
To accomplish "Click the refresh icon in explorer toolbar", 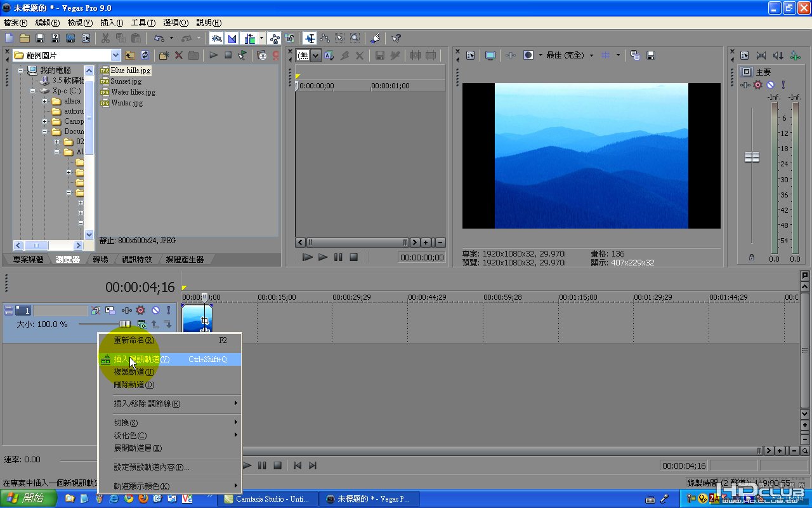I will pyautogui.click(x=145, y=56).
